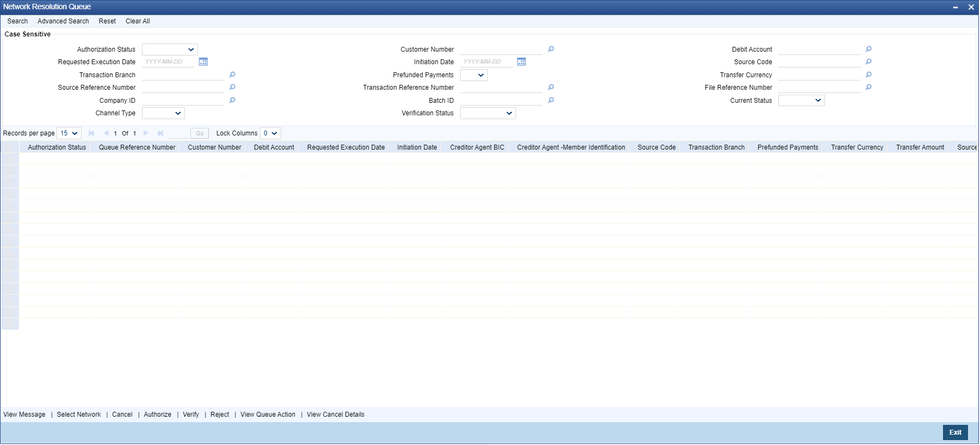Image resolution: width=980 pixels, height=445 pixels.
Task: Open lookup icon for Transaction Branch
Action: [x=232, y=75]
